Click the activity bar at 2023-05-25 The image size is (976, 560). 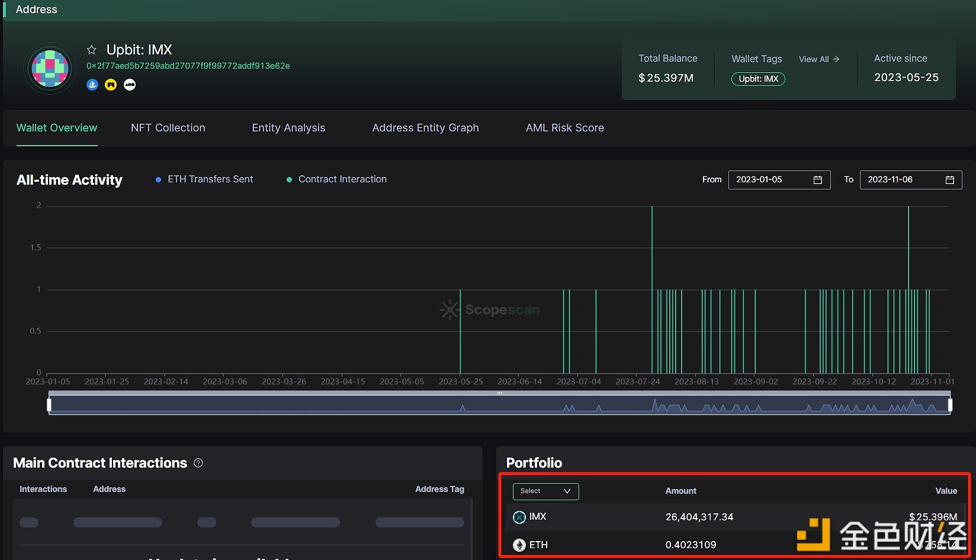[x=460, y=332]
